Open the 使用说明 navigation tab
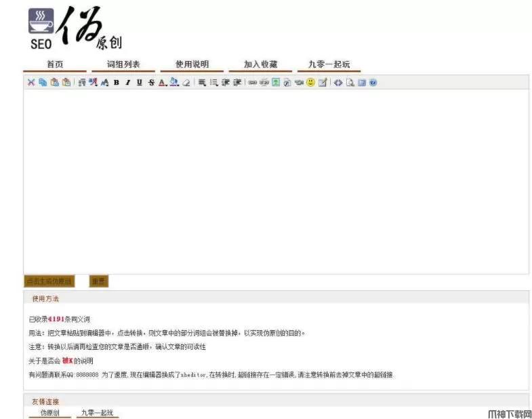532x419 pixels. (192, 64)
